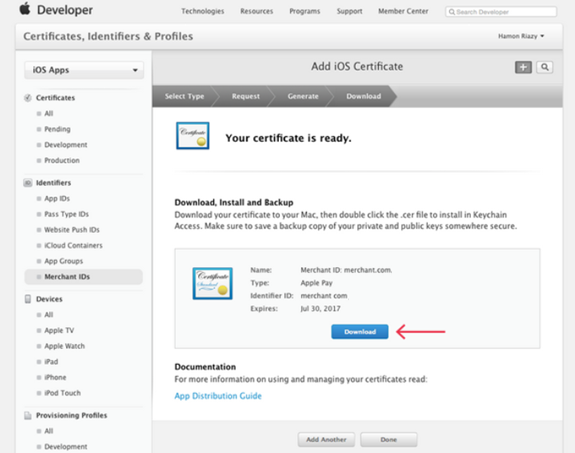Screen dimensions: 575x453
Task: Click the magnifier search icon near plus
Action: [x=545, y=67]
